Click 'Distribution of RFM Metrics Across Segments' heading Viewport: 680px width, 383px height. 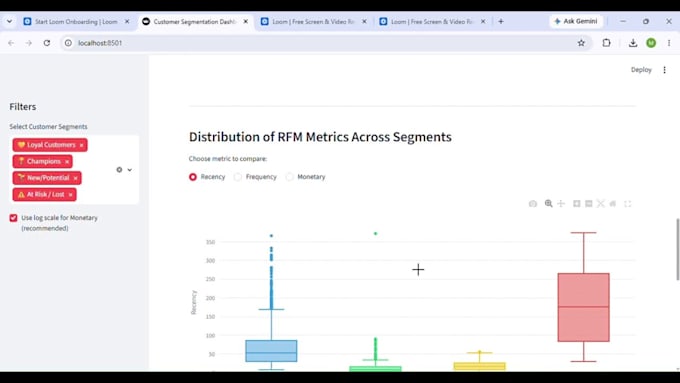coord(320,137)
